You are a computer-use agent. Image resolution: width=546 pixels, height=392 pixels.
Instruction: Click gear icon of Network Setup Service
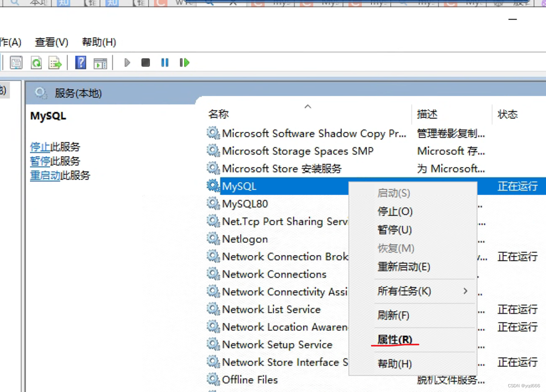pyautogui.click(x=213, y=344)
